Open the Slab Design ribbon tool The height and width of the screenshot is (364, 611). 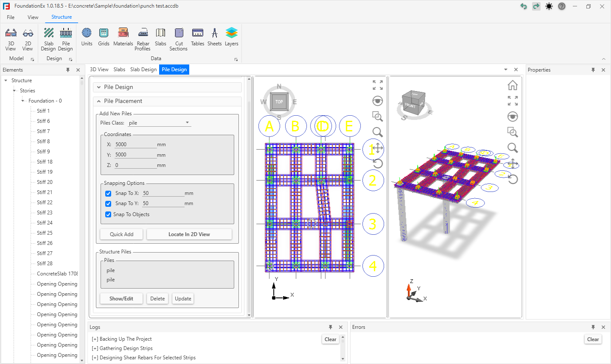coord(48,39)
